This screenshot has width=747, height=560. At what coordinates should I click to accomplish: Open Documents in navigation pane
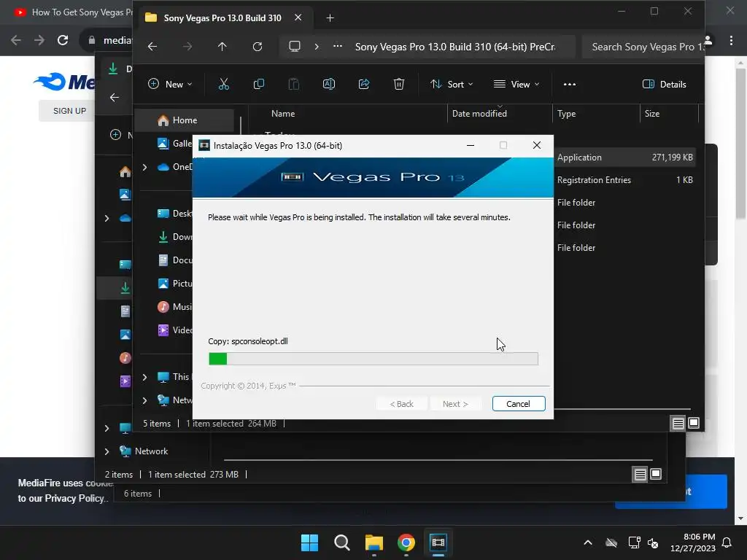click(x=174, y=260)
